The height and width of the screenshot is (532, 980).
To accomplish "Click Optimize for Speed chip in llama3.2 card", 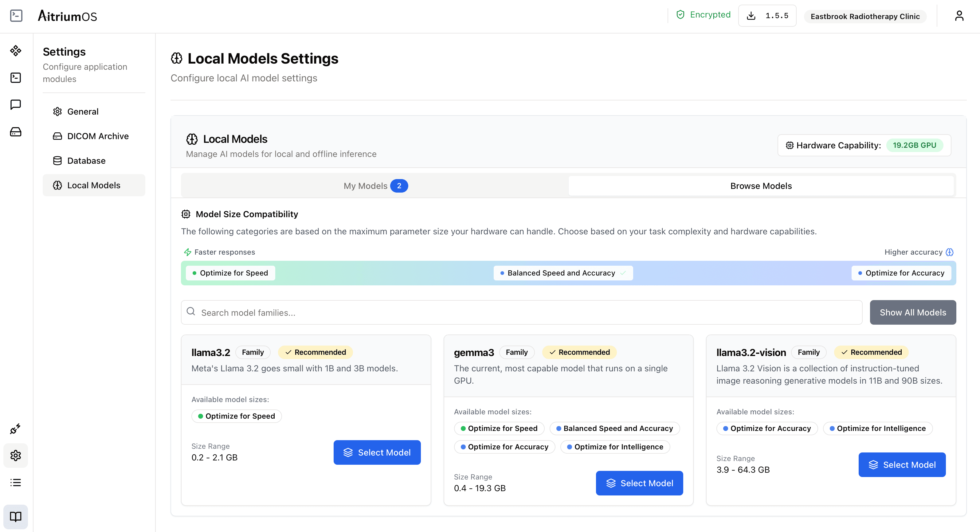I will (237, 416).
